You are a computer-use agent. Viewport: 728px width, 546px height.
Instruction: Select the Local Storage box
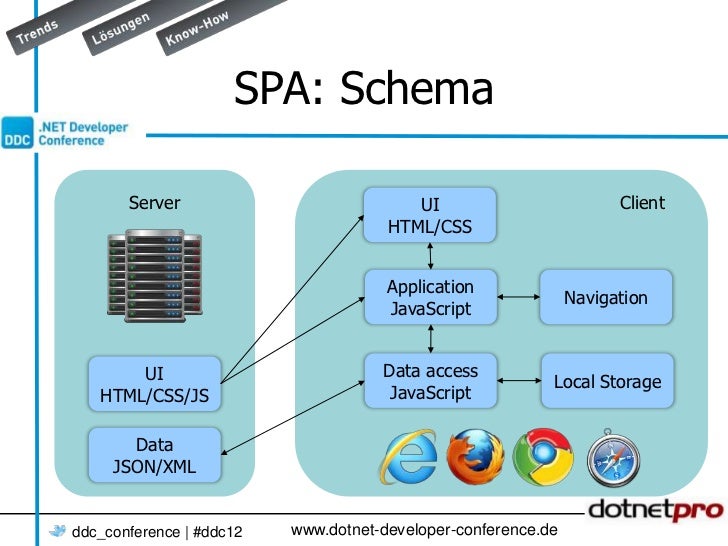[607, 381]
